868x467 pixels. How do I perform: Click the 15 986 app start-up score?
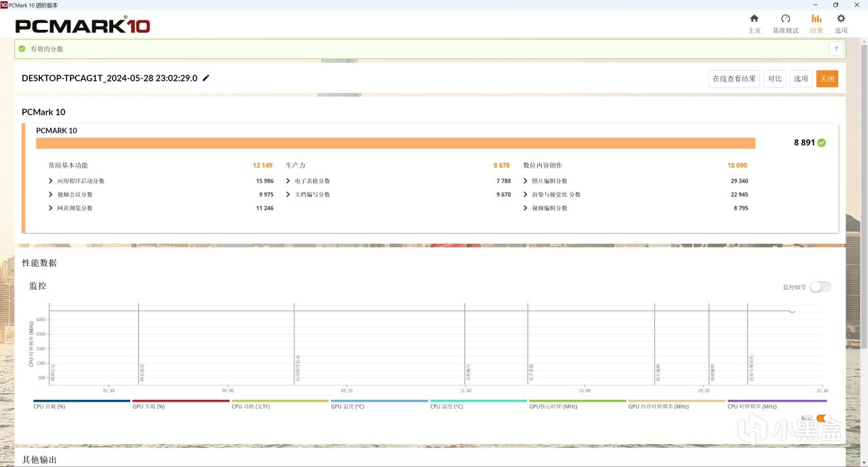pos(264,181)
